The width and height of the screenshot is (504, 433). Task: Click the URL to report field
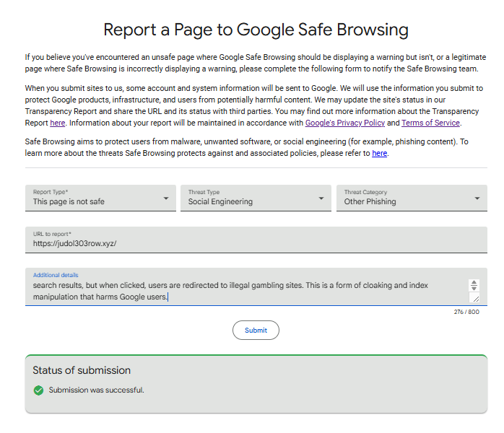tap(256, 240)
